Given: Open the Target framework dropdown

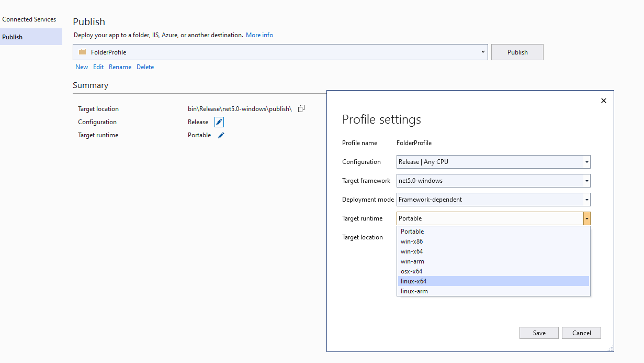Looking at the screenshot, I should click(x=586, y=181).
